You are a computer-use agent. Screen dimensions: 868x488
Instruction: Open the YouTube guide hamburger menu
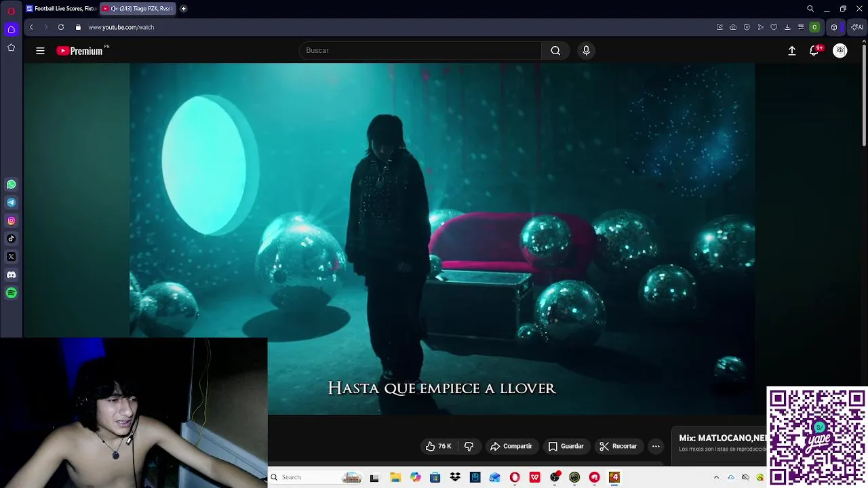[x=40, y=51]
